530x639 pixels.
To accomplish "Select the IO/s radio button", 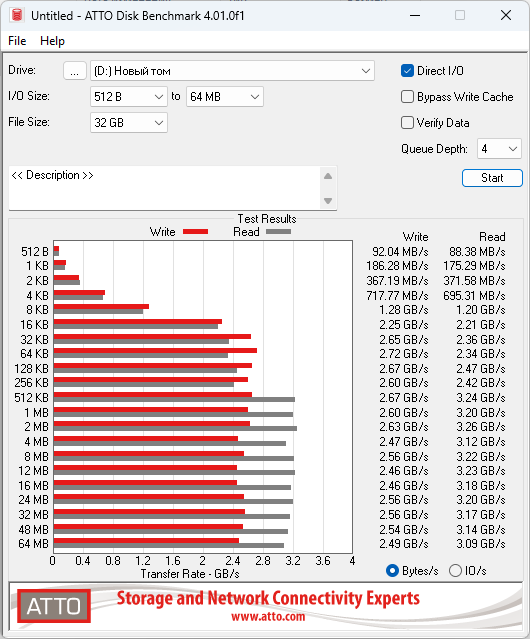I will point(455,571).
